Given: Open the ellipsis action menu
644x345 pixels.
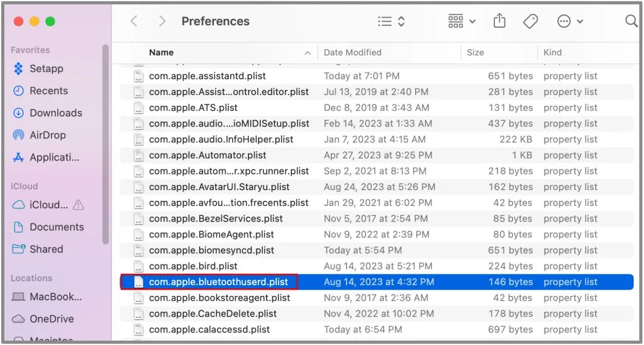Looking at the screenshot, I should click(x=570, y=21).
